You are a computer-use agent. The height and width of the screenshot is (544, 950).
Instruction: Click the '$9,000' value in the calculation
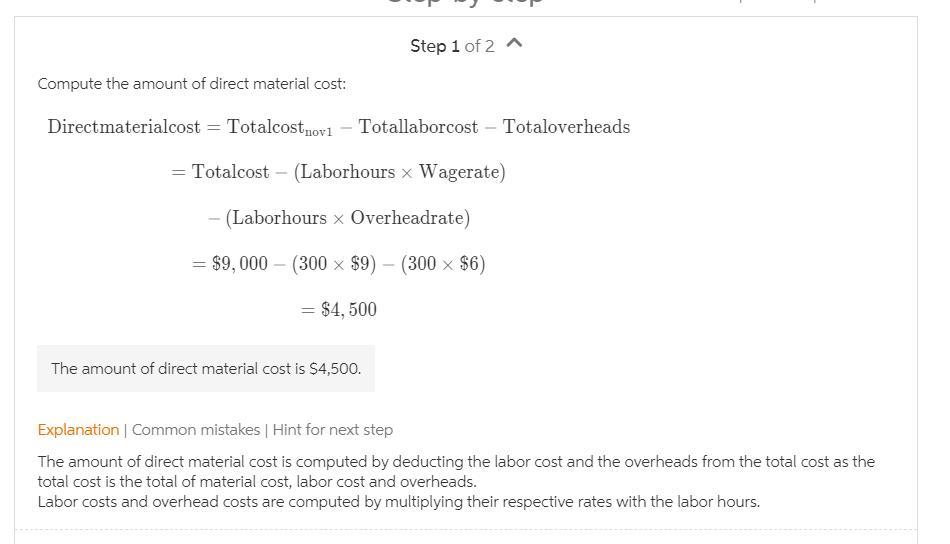tap(240, 264)
